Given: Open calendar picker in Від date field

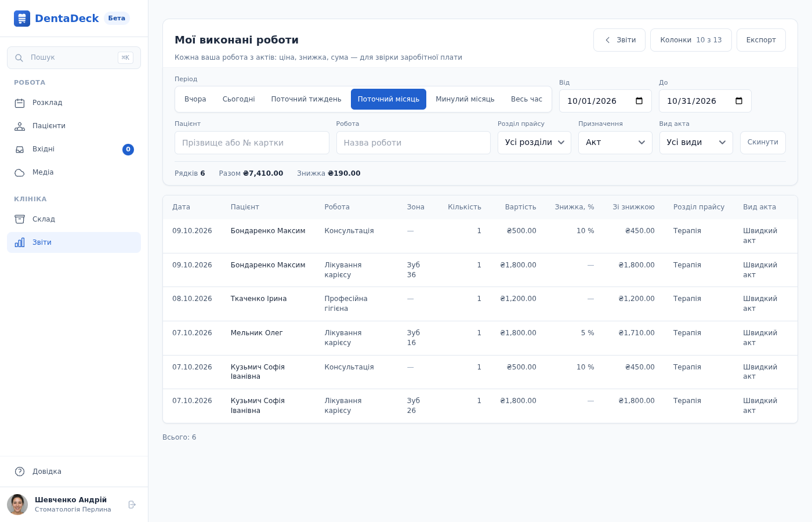Looking at the screenshot, I should point(639,101).
